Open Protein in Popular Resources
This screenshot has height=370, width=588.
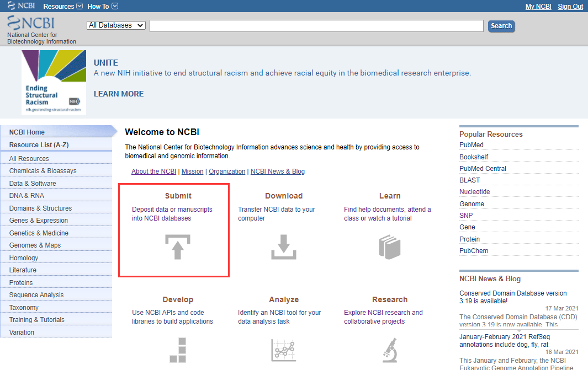(x=469, y=239)
